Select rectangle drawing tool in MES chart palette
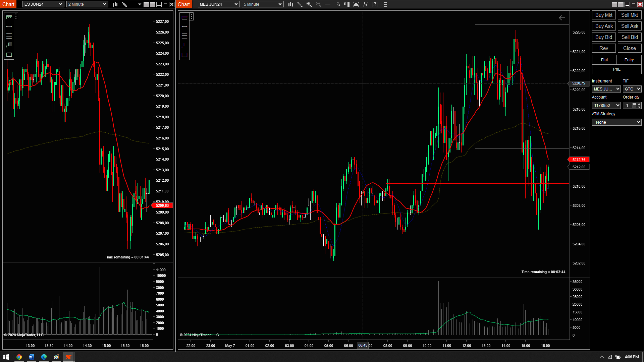Screen dimensions: 644x362 (x=184, y=55)
